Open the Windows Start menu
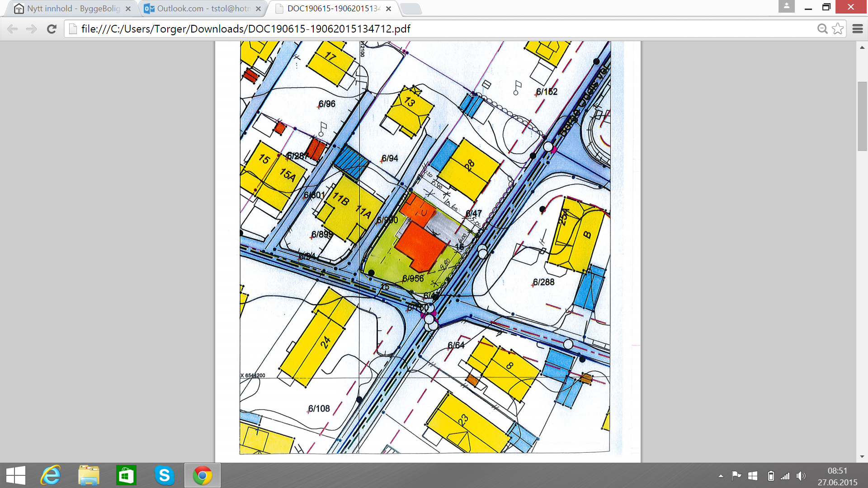This screenshot has height=488, width=868. coord(16,475)
